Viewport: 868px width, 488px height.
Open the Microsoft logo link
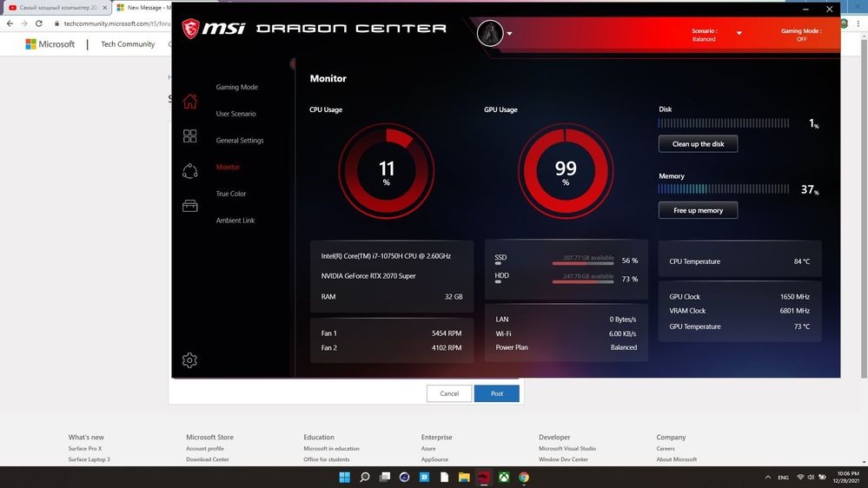point(50,43)
